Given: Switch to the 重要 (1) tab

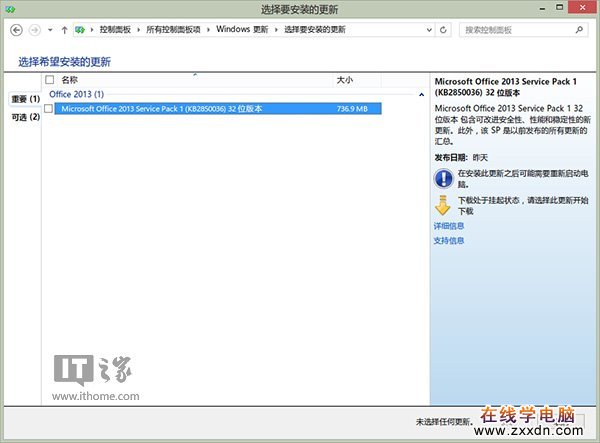Looking at the screenshot, I should tap(25, 99).
